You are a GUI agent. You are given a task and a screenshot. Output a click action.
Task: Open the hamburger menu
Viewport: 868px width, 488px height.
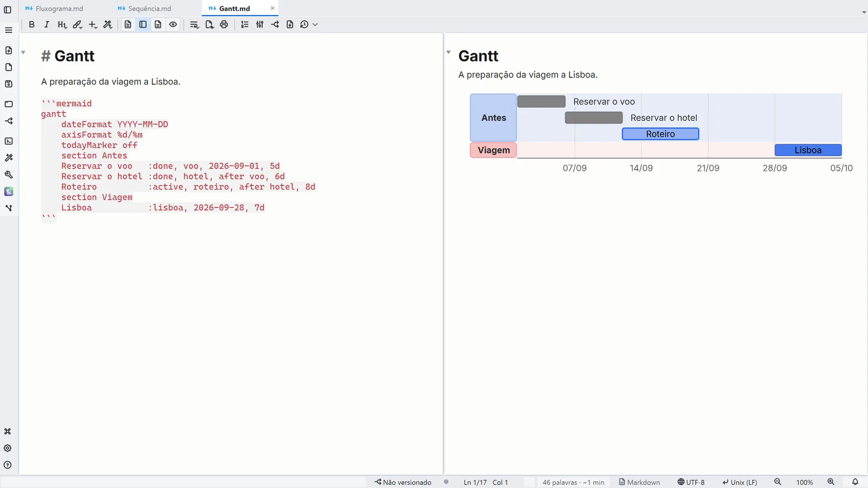(x=8, y=30)
